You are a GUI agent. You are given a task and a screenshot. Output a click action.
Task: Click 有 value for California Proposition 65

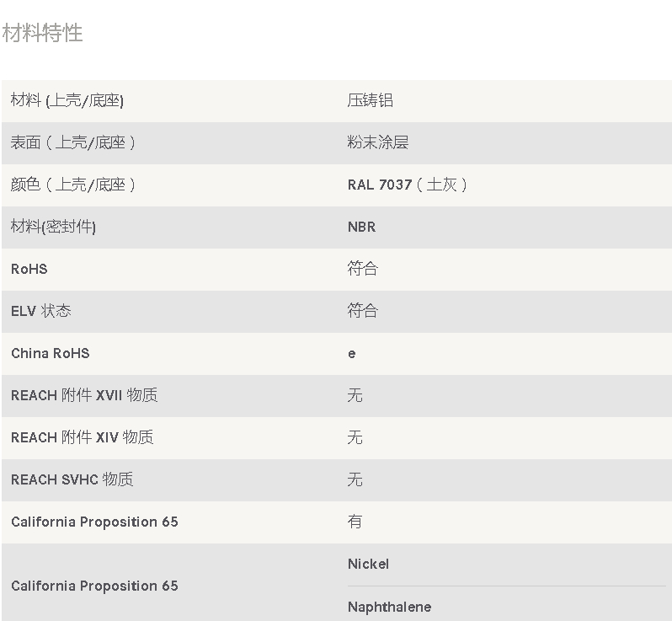click(355, 522)
